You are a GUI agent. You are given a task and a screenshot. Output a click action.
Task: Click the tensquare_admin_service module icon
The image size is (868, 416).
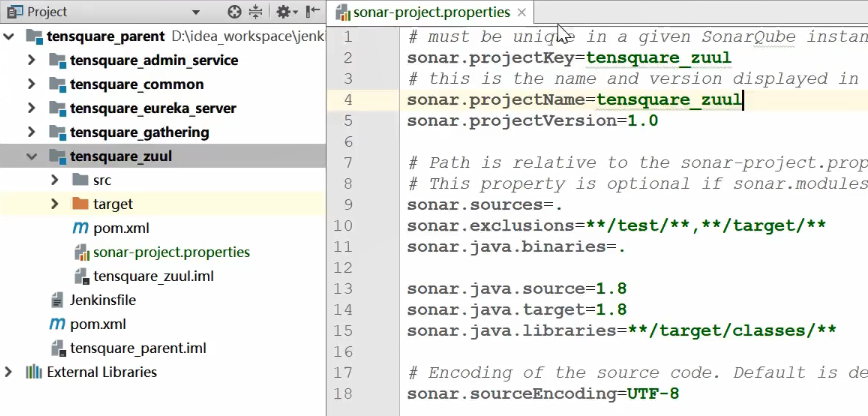pyautogui.click(x=58, y=60)
